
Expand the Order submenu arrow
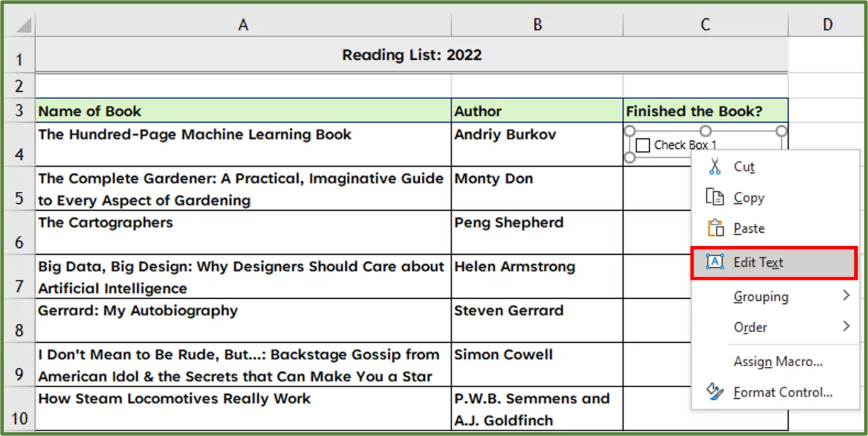pos(847,327)
